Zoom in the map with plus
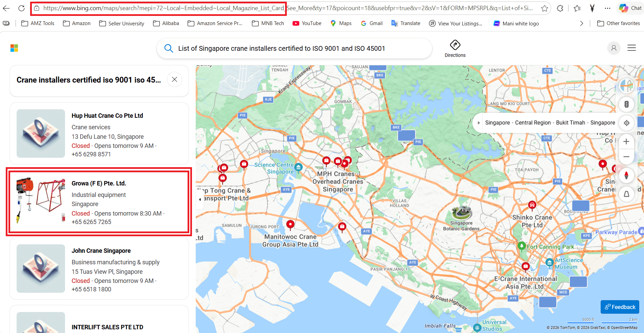The width and height of the screenshot is (644, 333). pos(626,141)
